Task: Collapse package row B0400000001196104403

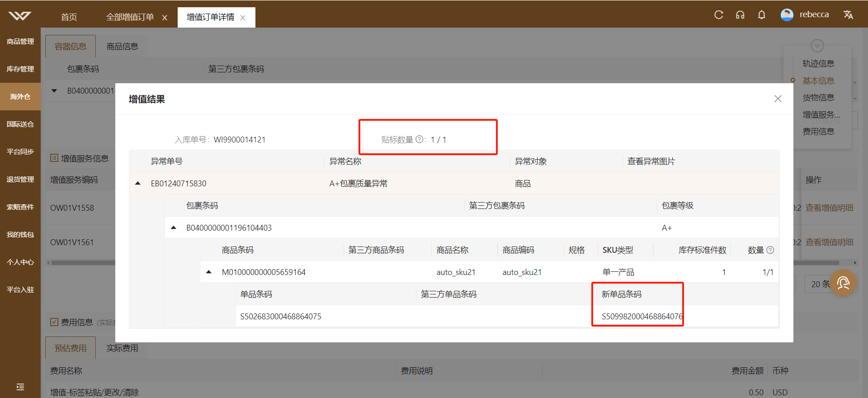Action: [x=173, y=227]
